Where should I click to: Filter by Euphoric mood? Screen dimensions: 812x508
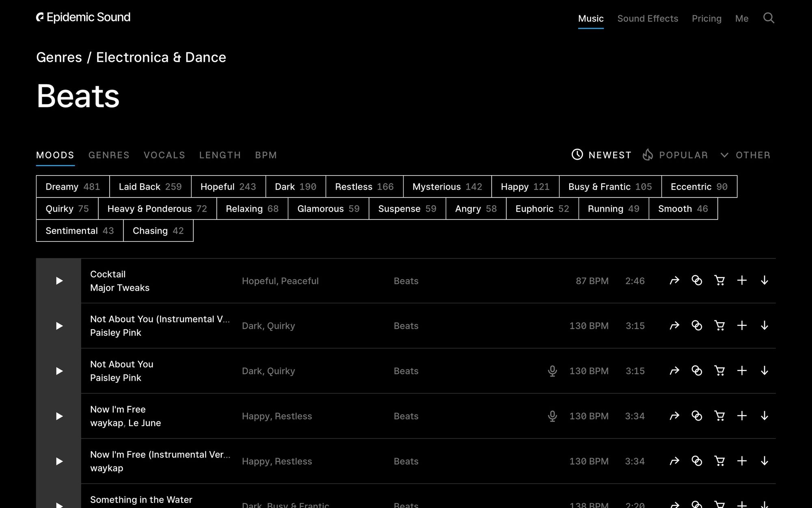(x=542, y=208)
